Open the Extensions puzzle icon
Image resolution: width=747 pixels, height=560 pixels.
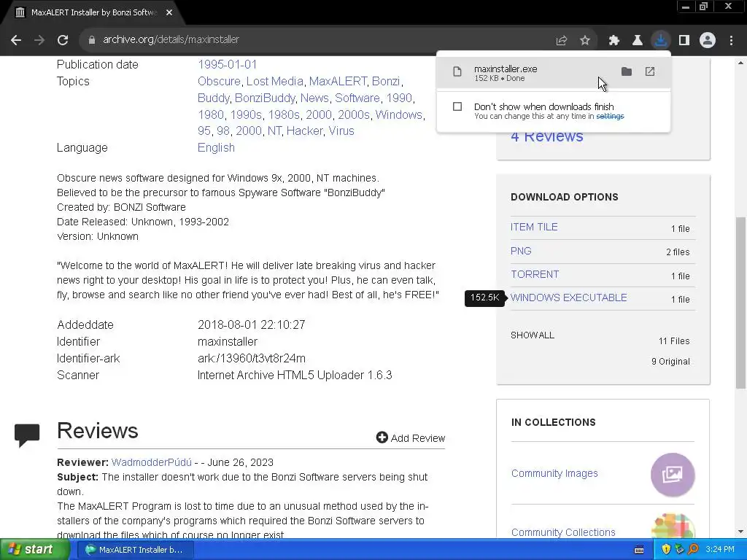click(x=614, y=41)
